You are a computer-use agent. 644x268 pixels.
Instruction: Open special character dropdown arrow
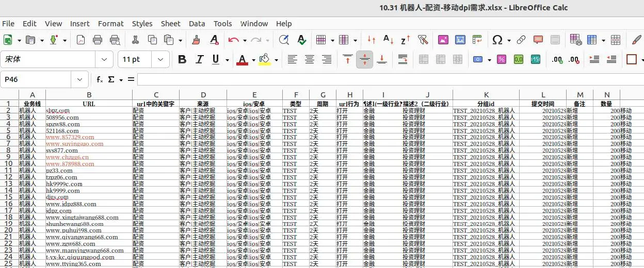tap(508, 40)
